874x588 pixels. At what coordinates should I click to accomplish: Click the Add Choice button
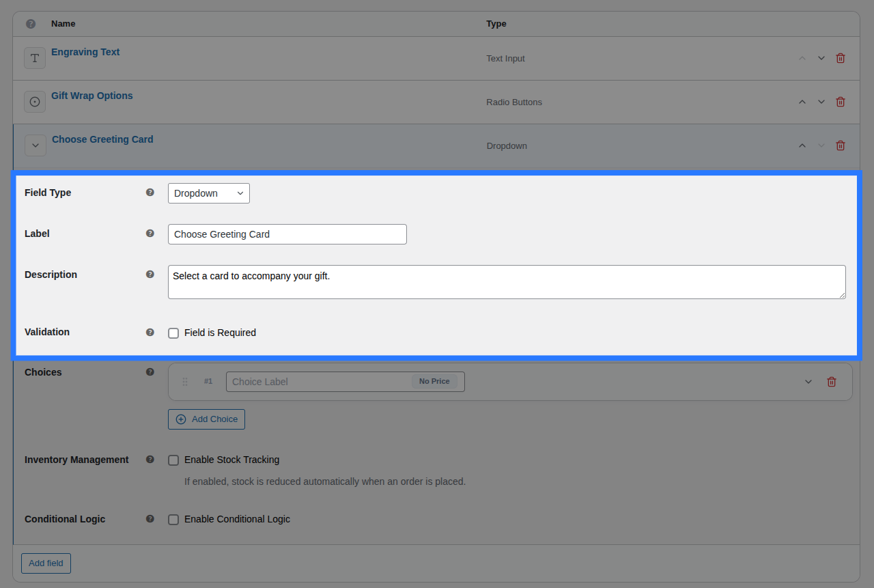pos(206,419)
